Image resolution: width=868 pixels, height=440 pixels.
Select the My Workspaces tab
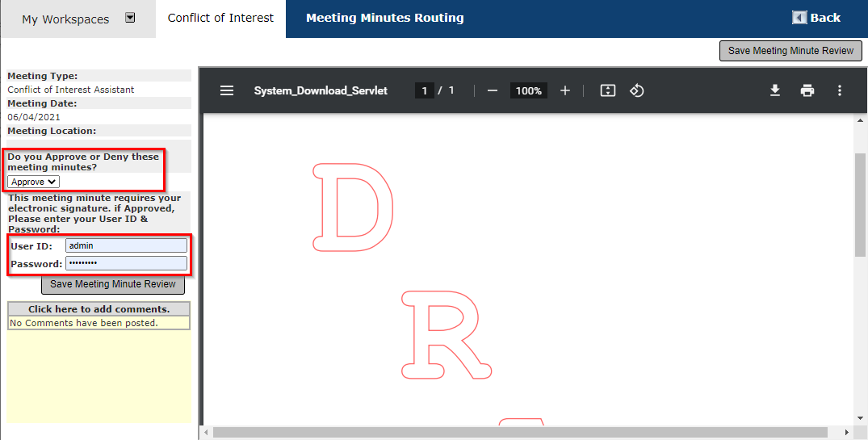(65, 19)
